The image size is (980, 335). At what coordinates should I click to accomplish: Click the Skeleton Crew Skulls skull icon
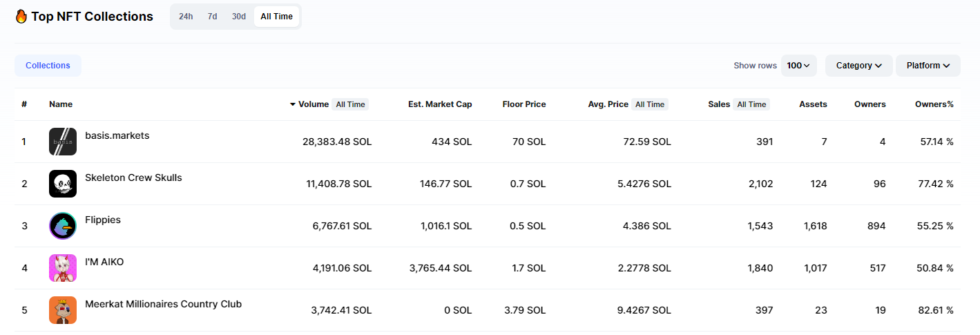click(63, 184)
